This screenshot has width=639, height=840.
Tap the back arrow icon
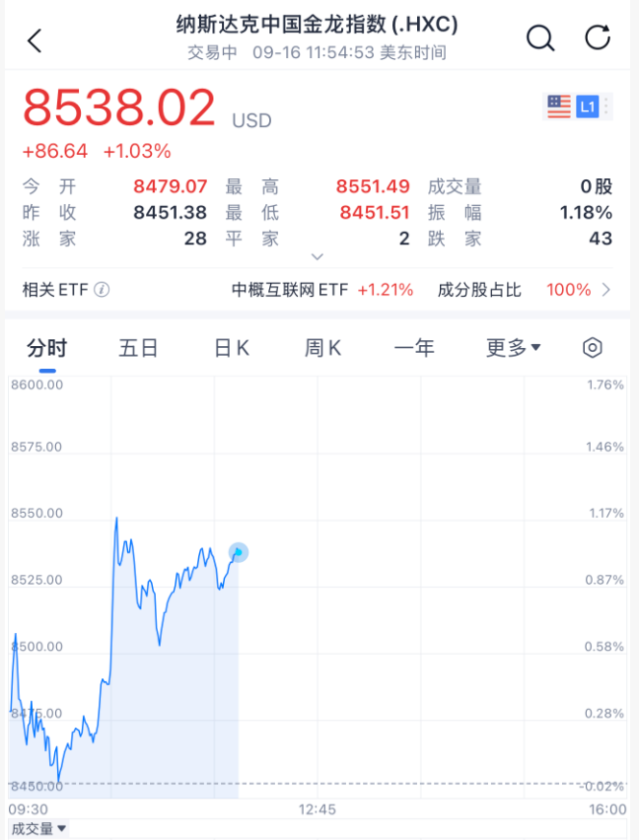(35, 40)
